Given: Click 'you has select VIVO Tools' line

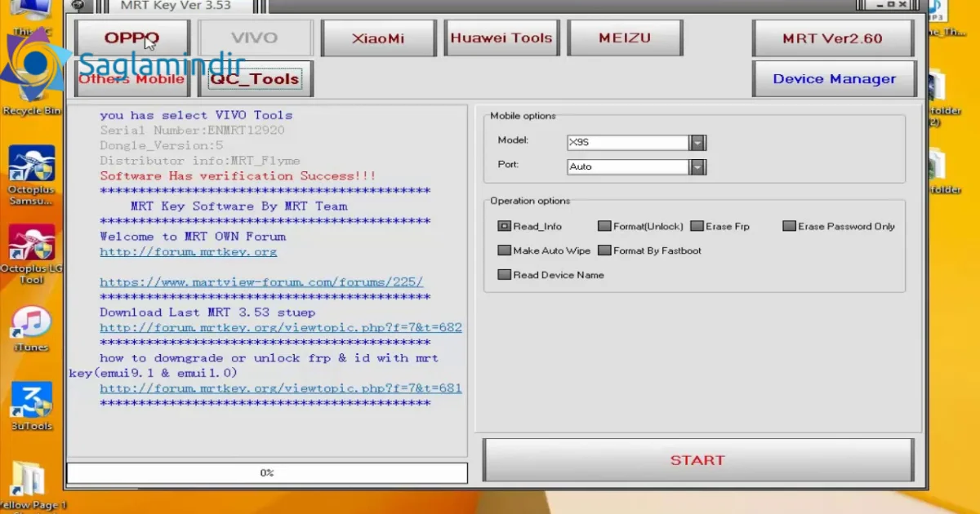Looking at the screenshot, I should click(x=196, y=115).
